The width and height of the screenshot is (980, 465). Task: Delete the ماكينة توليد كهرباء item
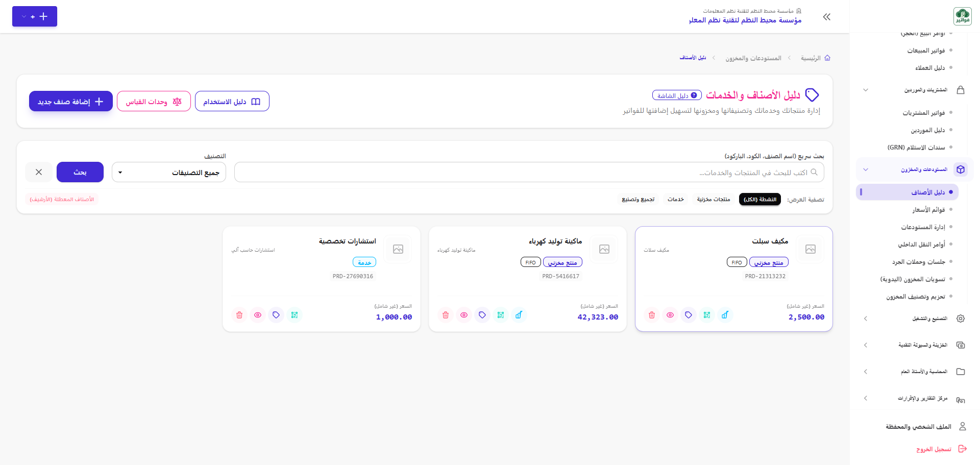click(446, 315)
